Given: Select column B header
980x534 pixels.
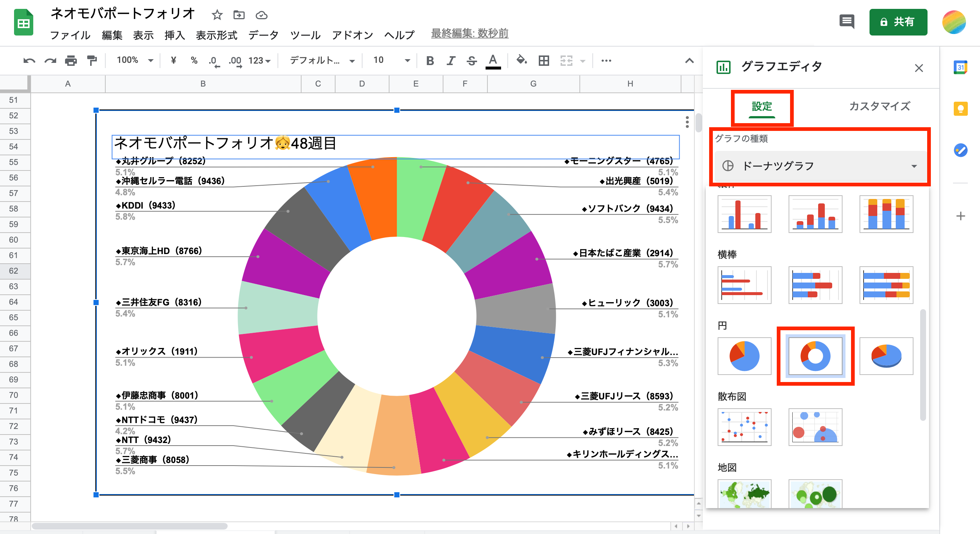Looking at the screenshot, I should (x=203, y=84).
